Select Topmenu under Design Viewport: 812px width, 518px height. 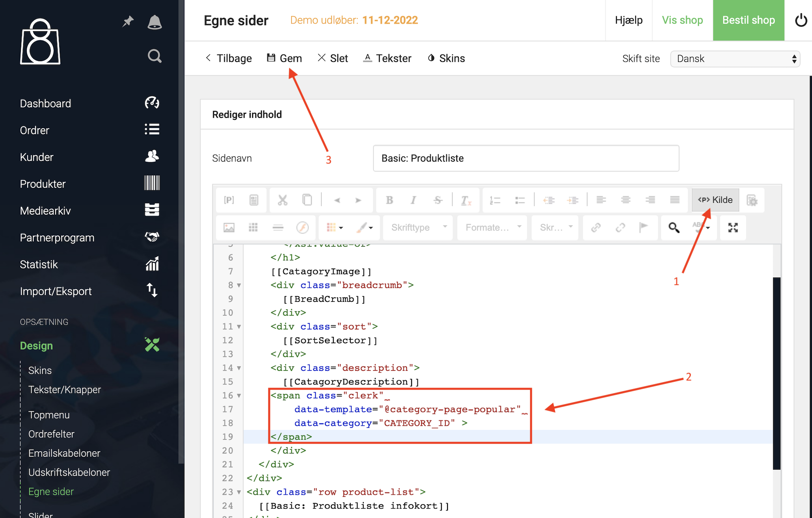49,415
